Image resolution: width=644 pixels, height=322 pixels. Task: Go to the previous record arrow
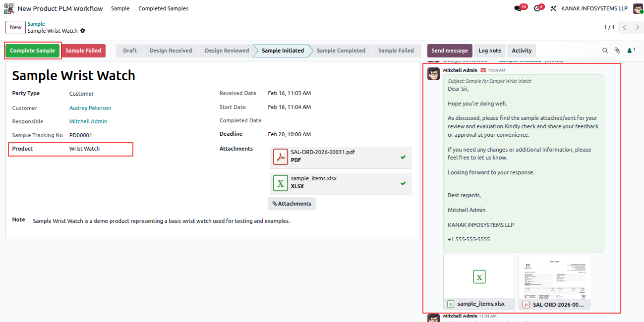click(x=625, y=28)
